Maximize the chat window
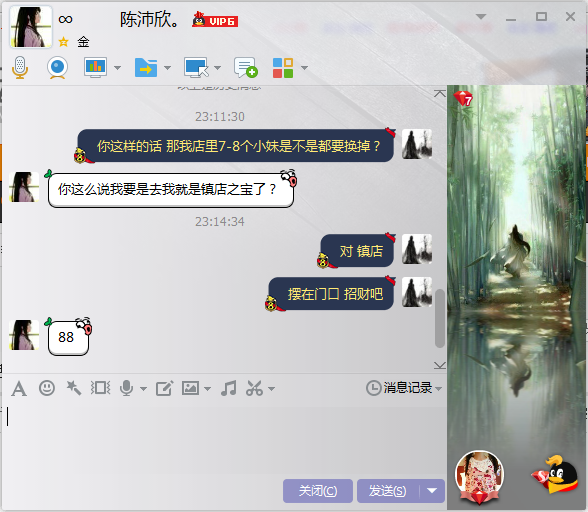Screen dimensions: 588x512 pos(541,17)
